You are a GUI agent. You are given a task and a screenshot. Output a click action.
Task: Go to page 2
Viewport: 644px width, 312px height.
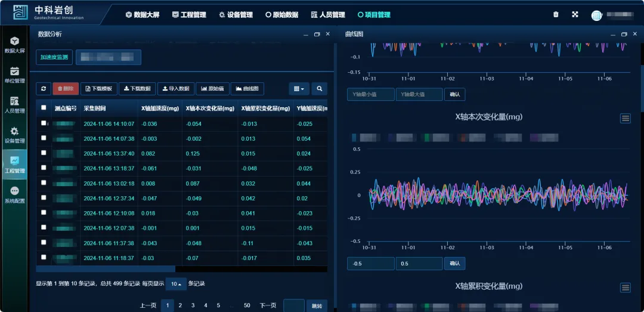[x=180, y=305]
